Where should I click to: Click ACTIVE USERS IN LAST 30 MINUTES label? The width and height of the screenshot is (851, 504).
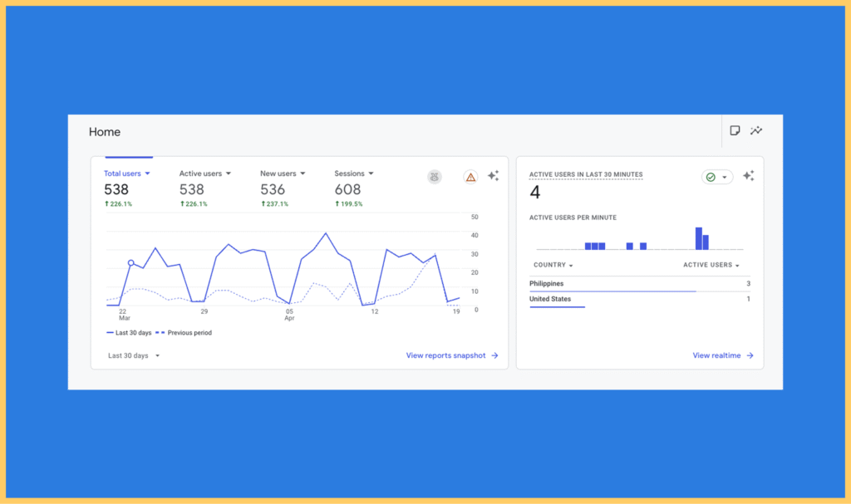[x=586, y=174]
